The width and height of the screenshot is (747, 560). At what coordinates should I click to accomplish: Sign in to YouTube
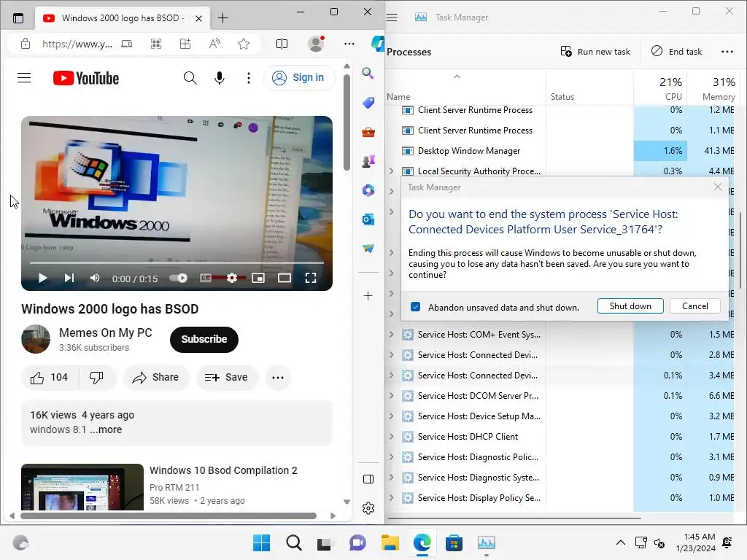tap(298, 77)
